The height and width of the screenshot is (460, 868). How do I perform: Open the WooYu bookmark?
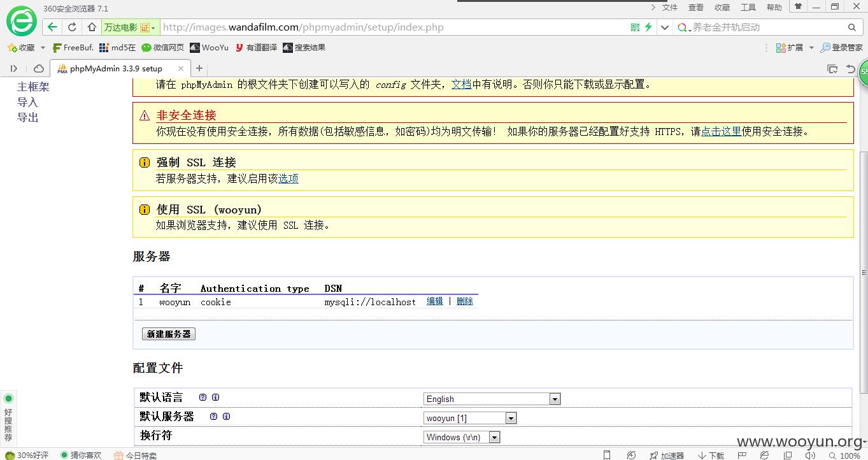coord(209,48)
